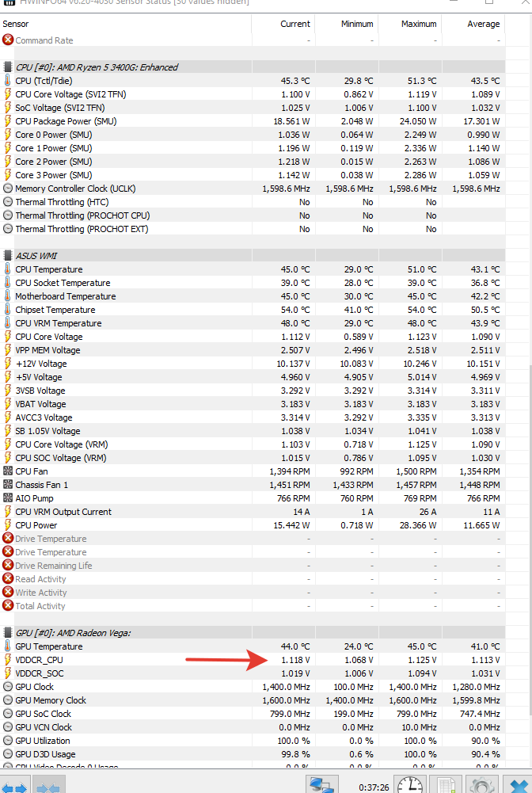Click the 0:37:26 elapsed time display
This screenshot has height=793, width=532.
click(374, 787)
